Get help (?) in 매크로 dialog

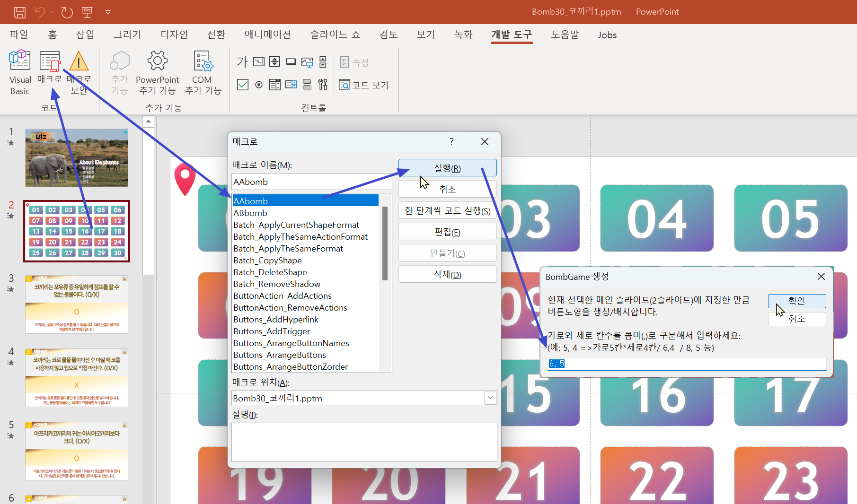[451, 141]
